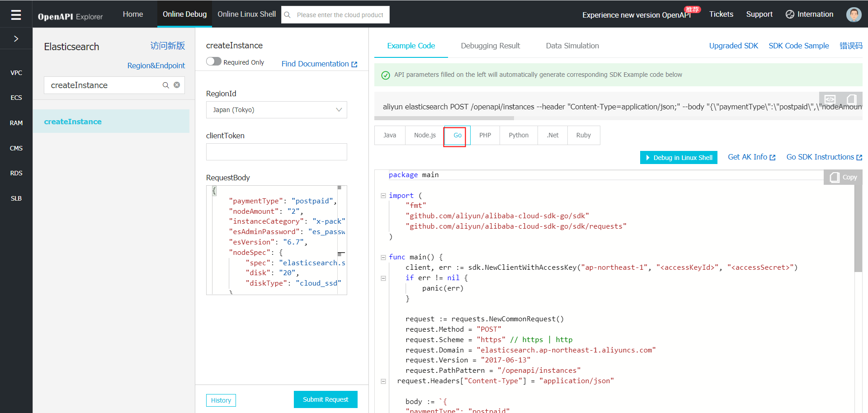
Task: Open the RegionId dropdown
Action: coord(277,110)
